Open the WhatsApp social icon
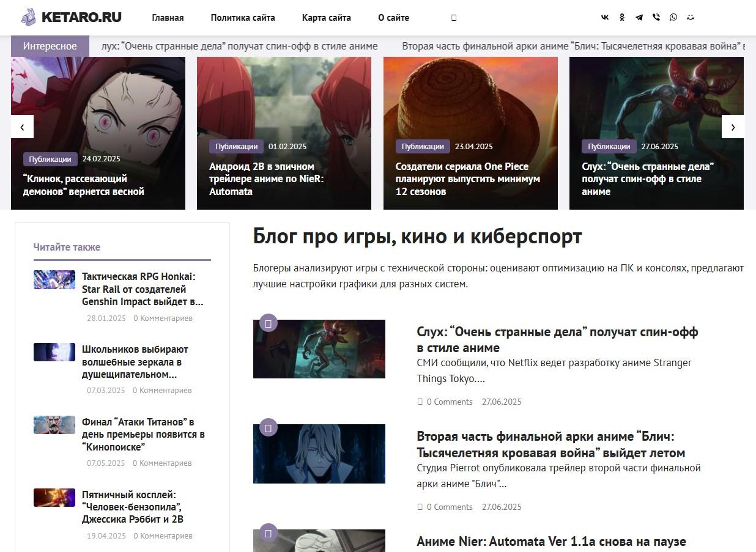The height and width of the screenshot is (552, 756). click(673, 17)
